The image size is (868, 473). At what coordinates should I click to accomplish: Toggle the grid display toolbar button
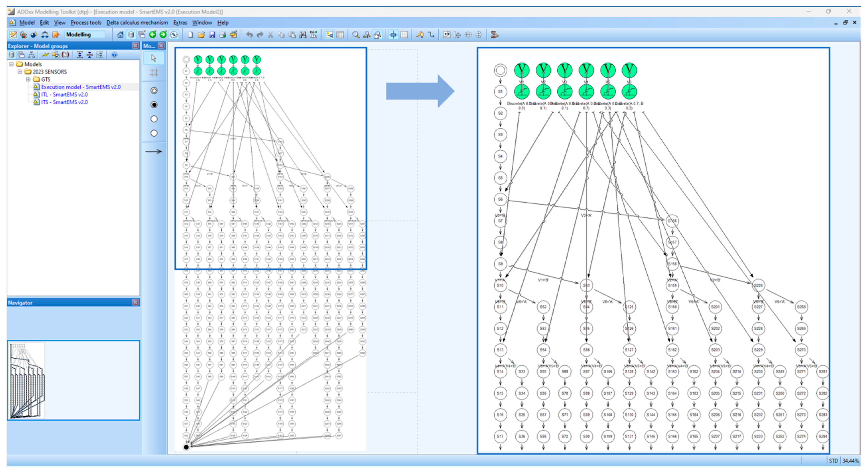[x=404, y=35]
